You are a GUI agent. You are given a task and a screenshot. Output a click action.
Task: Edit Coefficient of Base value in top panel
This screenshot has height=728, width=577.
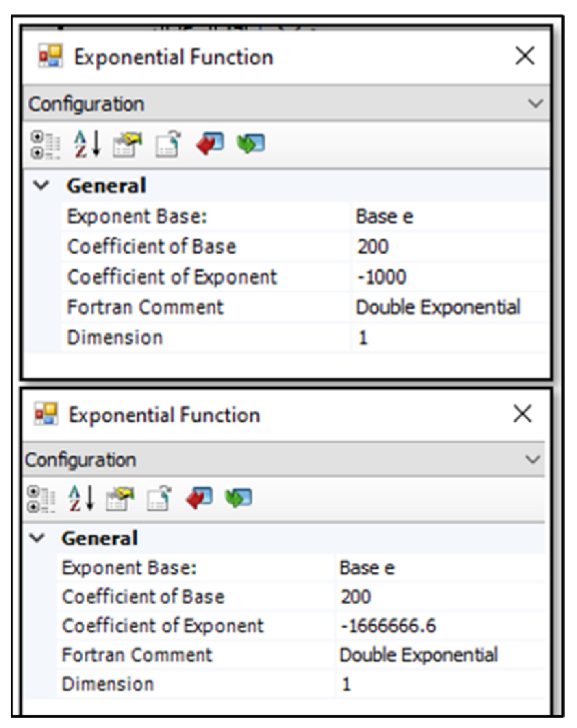coord(373,247)
